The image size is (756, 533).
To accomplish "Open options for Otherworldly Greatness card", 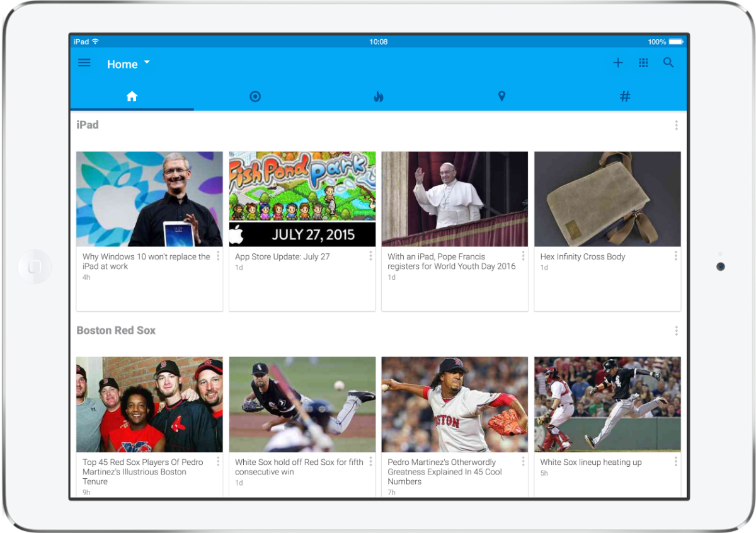I will (x=523, y=461).
